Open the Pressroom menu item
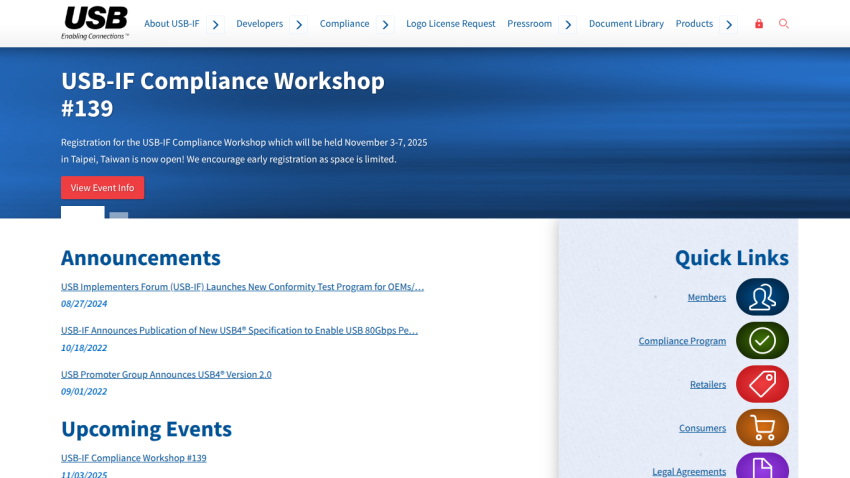 [530, 24]
